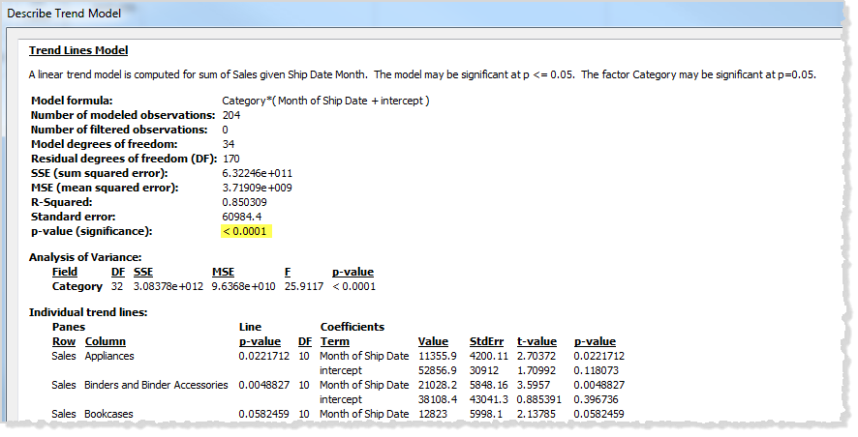Select the R-Squared value 0.850309

(245, 202)
